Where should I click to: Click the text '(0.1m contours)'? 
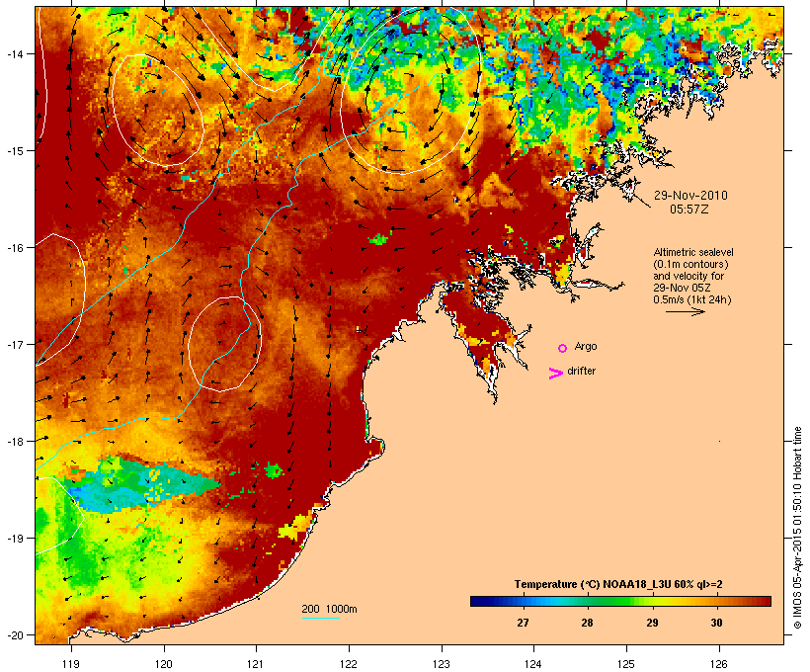(x=690, y=264)
